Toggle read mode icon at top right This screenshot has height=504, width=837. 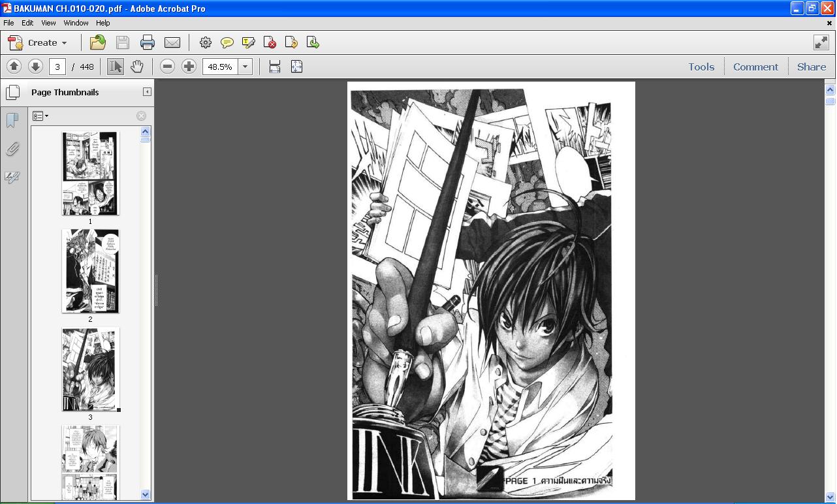[x=821, y=42]
